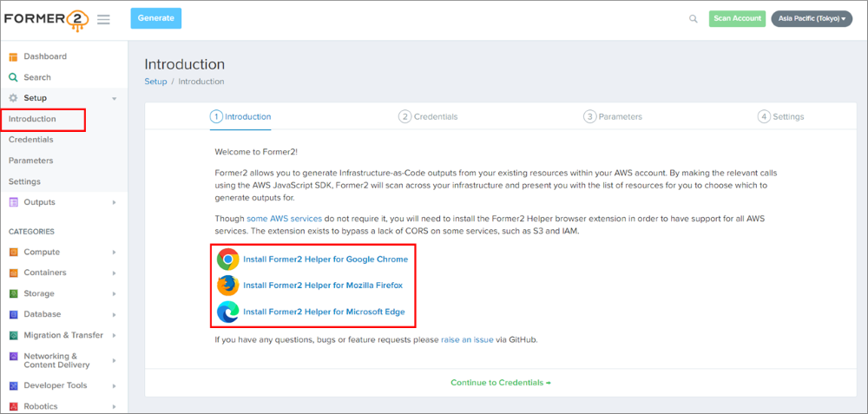Image resolution: width=868 pixels, height=414 pixels.
Task: Open the Asia Pacific (Tokyo) region dropdown
Action: [812, 19]
